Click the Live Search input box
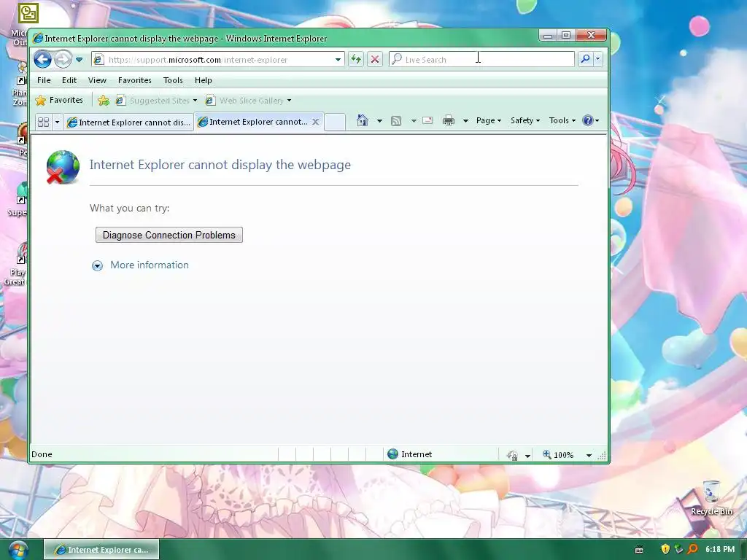The height and width of the screenshot is (560, 747). [x=481, y=60]
